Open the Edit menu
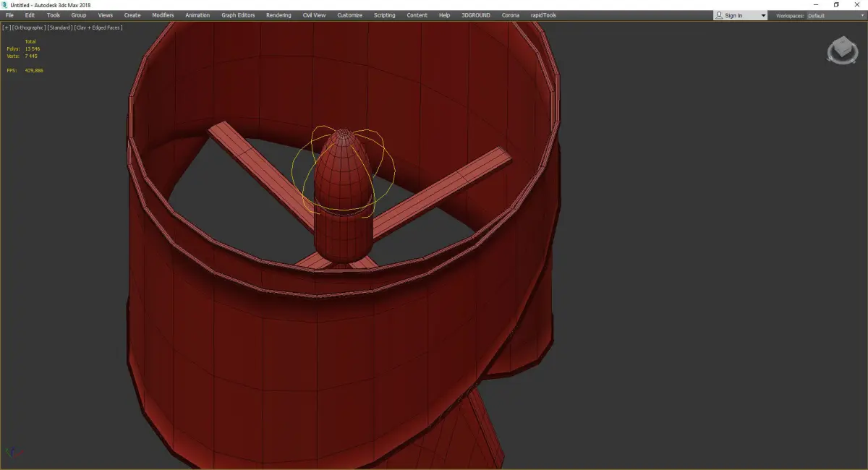This screenshot has height=470, width=868. (x=30, y=15)
